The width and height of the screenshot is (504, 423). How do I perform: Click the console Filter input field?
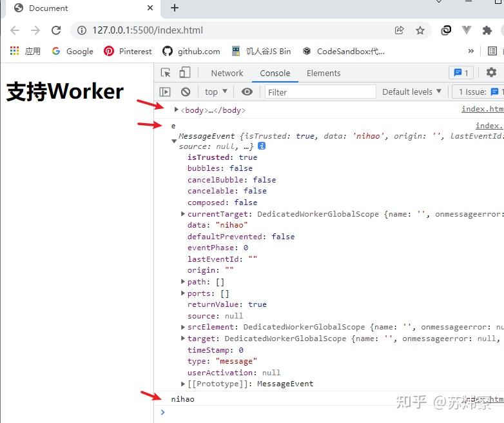pos(320,92)
